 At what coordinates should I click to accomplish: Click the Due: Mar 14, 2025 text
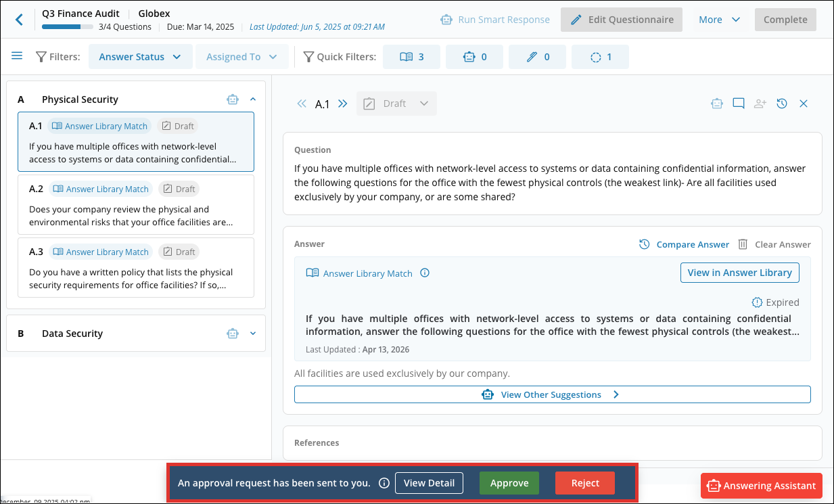(x=200, y=27)
